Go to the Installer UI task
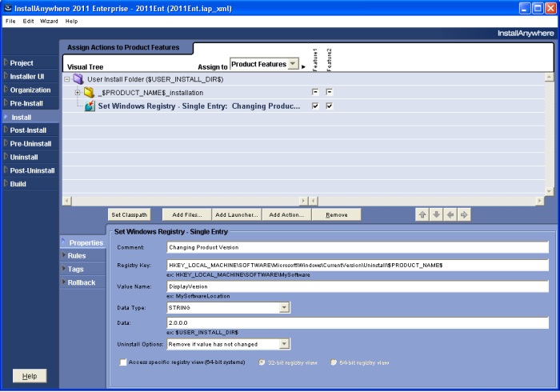This screenshot has height=392, width=560. (26, 77)
